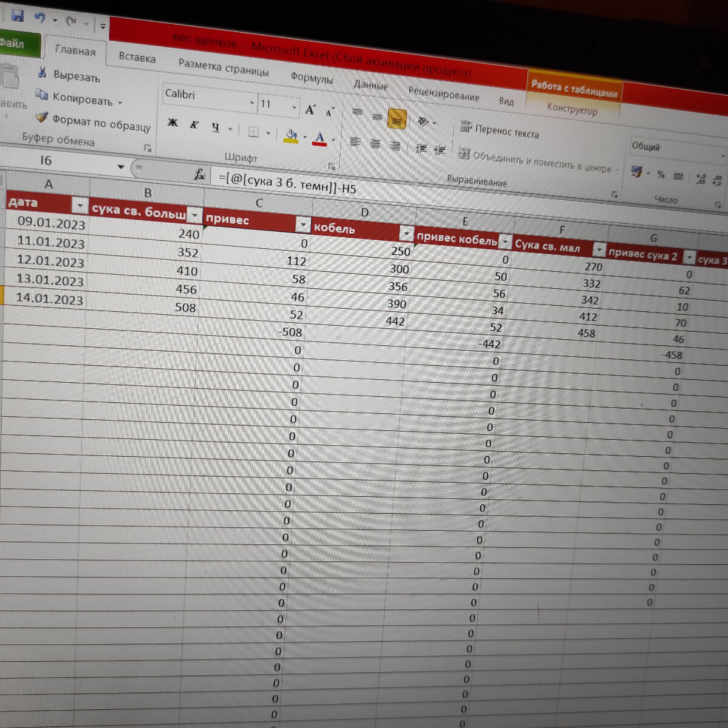728x728 pixels.
Task: Switch to the Вид tab
Action: [507, 101]
